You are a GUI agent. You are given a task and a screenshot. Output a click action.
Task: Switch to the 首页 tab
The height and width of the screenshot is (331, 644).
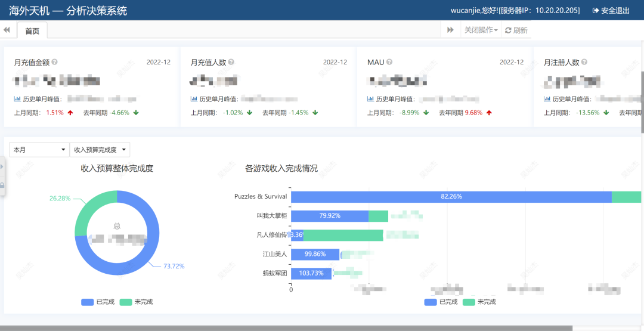click(x=32, y=31)
